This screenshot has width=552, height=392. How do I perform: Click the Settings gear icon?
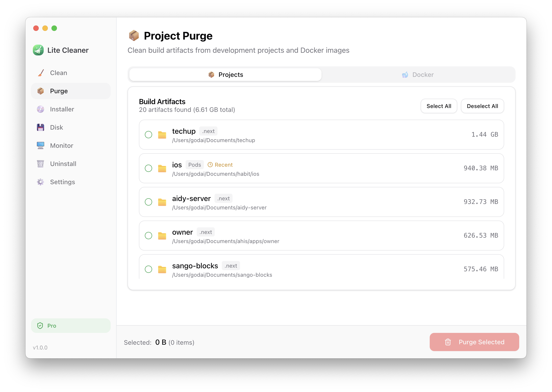[41, 182]
